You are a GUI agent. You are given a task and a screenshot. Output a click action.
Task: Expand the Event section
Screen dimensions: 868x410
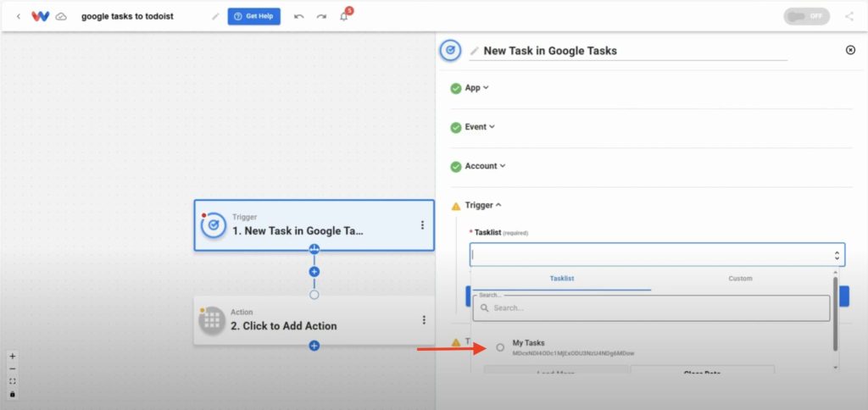point(480,127)
